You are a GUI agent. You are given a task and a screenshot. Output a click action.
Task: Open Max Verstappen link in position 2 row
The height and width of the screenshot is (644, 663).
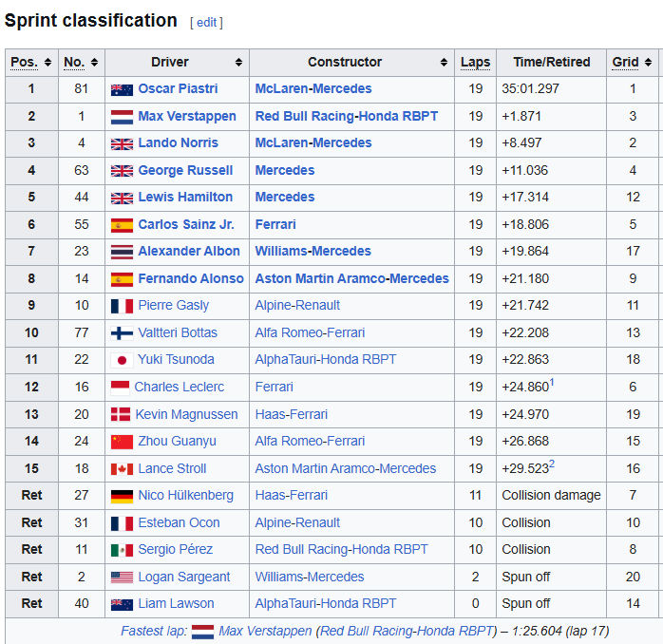(187, 116)
